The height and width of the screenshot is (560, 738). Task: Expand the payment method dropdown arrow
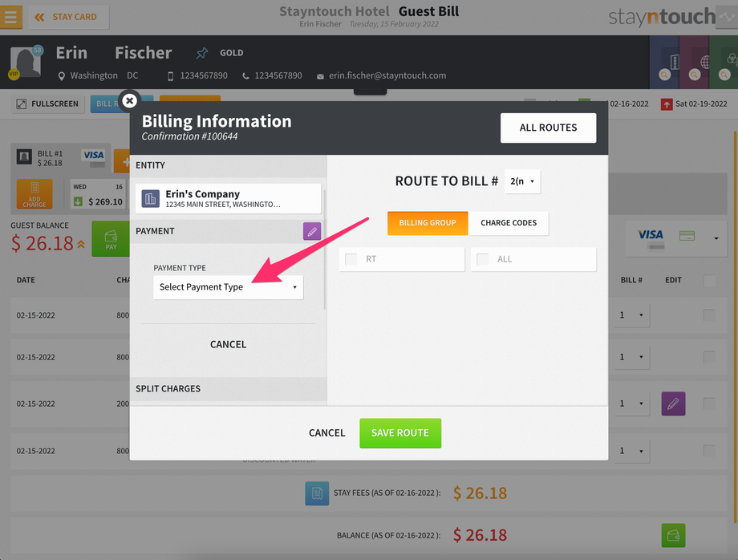point(716,238)
